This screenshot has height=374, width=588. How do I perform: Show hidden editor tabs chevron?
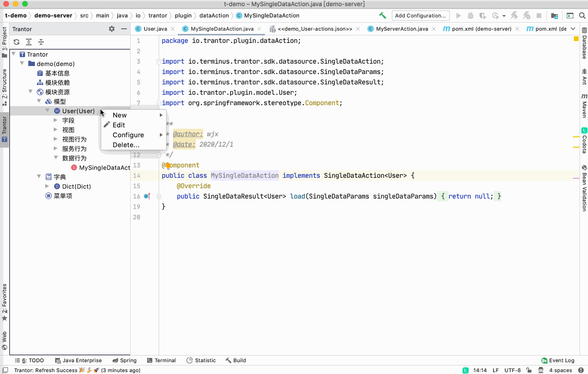[x=573, y=29]
